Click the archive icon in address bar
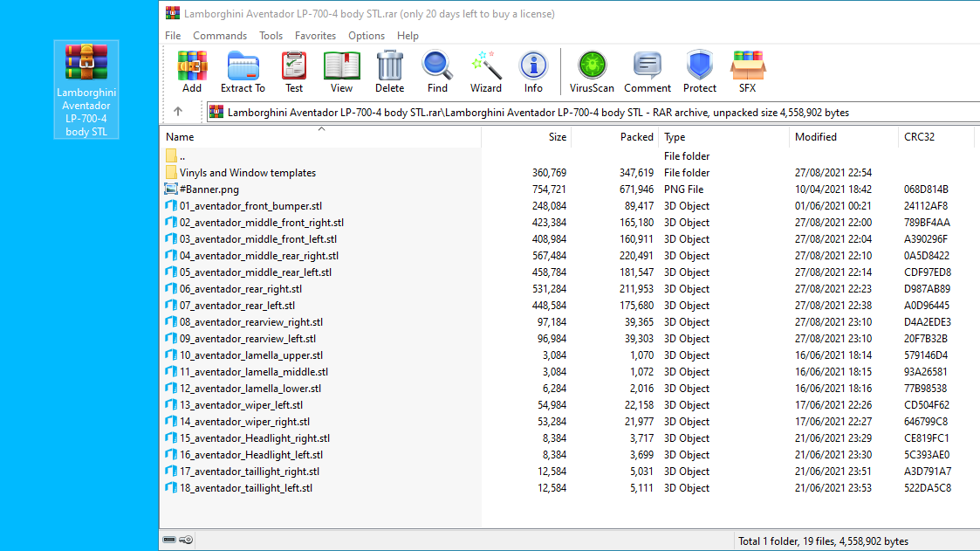This screenshot has width=980, height=551. (x=216, y=112)
